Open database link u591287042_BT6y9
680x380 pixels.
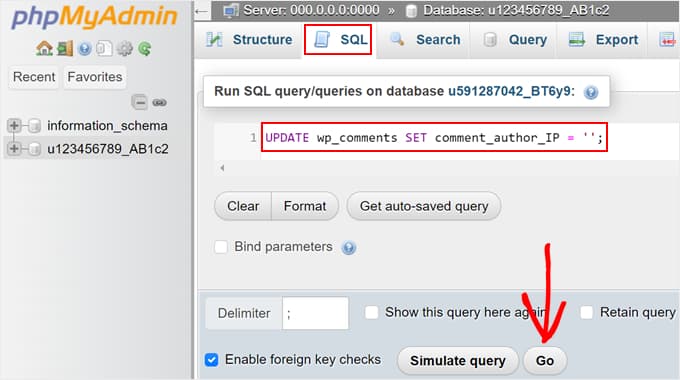point(510,92)
